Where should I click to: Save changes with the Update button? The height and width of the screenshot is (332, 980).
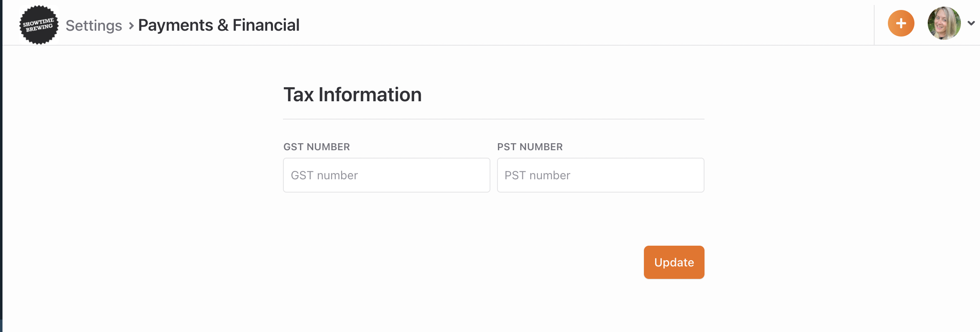pyautogui.click(x=674, y=262)
